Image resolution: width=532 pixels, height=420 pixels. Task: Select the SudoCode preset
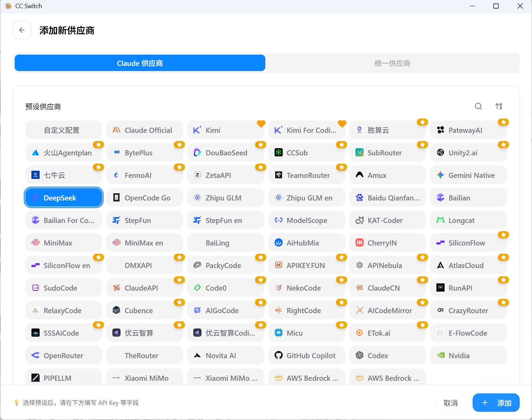(x=64, y=288)
